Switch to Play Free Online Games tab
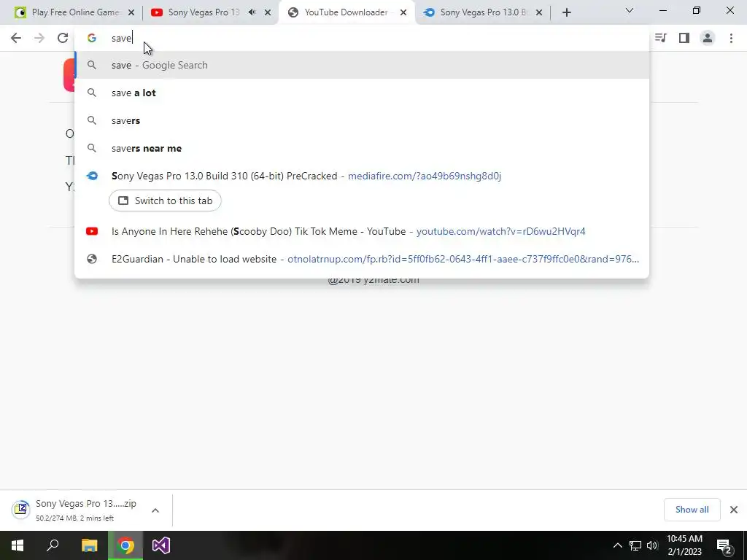This screenshot has width=747, height=560. click(x=75, y=12)
